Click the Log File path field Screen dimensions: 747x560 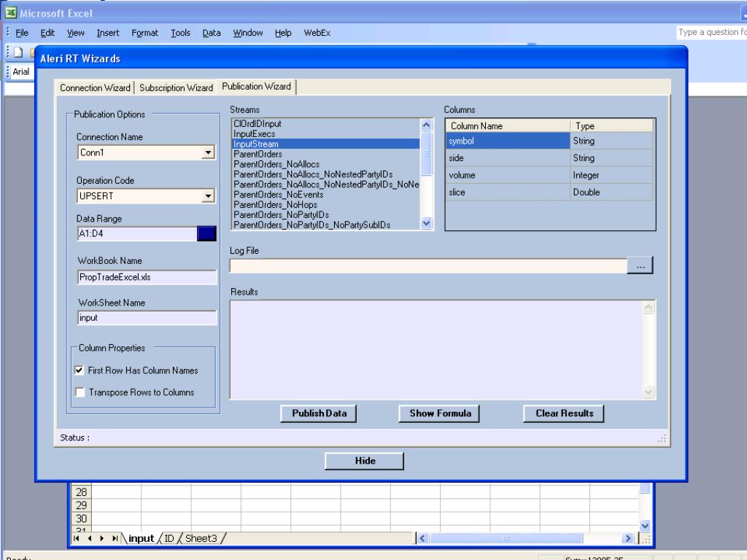(x=428, y=265)
